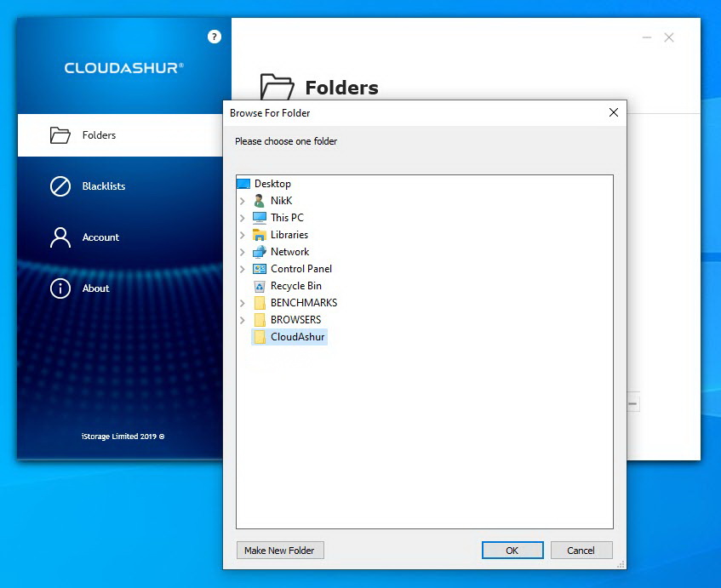Click the iStorage Limited 2019 text

pos(123,437)
